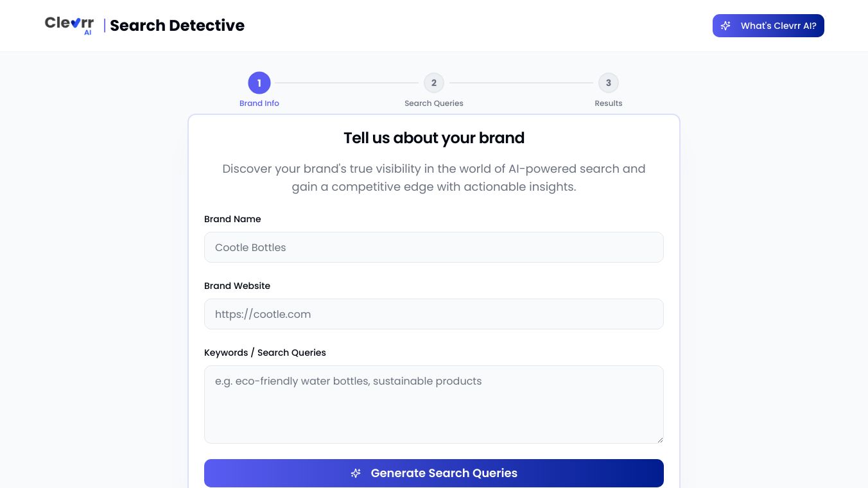The image size is (868, 488).
Task: Click the Brand Info step label
Action: tap(259, 103)
